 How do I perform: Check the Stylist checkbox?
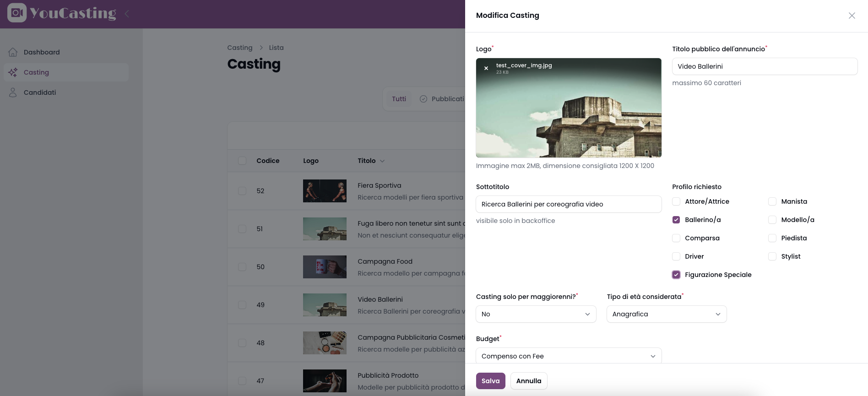(772, 256)
